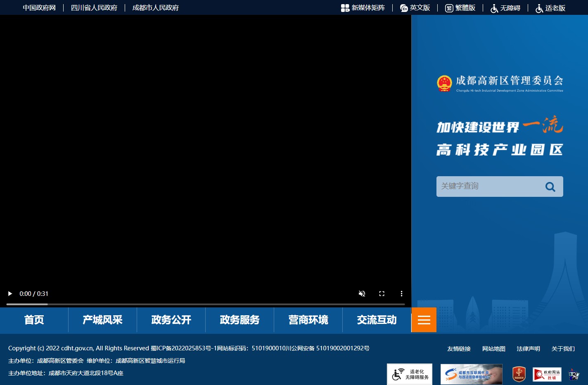
Task: Open 法律声明 footer link
Action: click(529, 349)
